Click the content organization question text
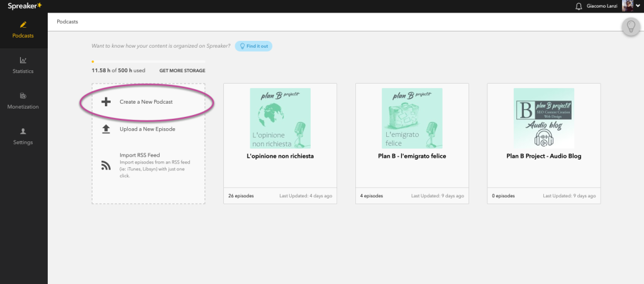The height and width of the screenshot is (284, 644). coord(161,46)
